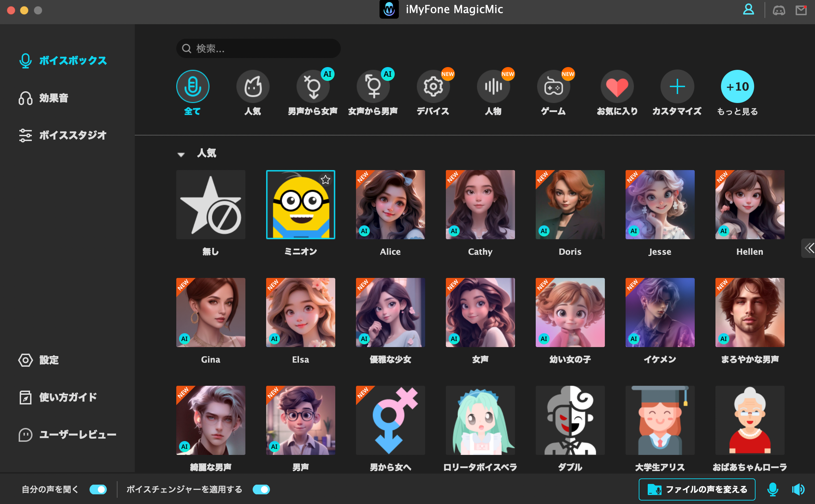815x504 pixels.
Task: Select the 女声 voice thumbnail
Action: coord(480,312)
